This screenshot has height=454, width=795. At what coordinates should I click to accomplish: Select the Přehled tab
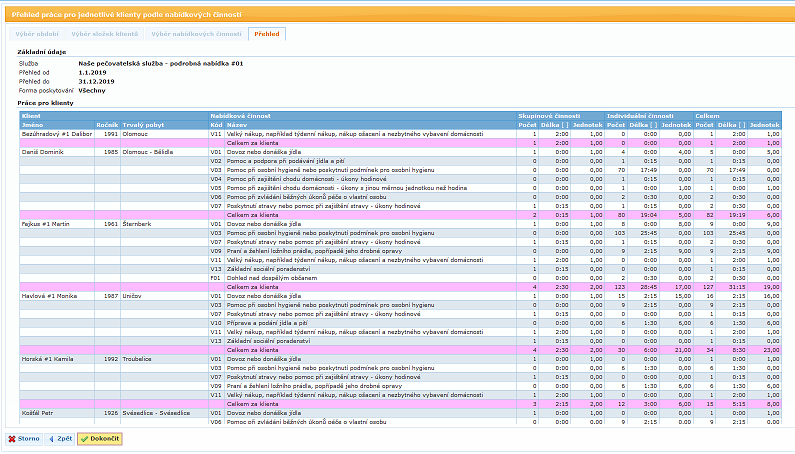click(x=267, y=34)
